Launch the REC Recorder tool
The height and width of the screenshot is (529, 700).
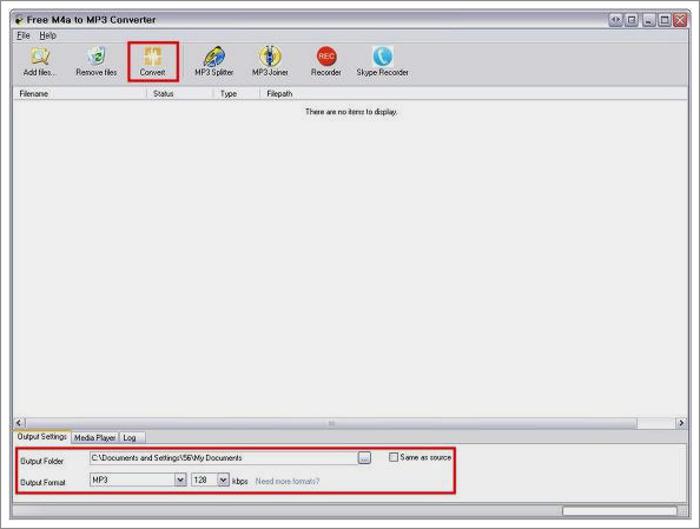point(326,61)
